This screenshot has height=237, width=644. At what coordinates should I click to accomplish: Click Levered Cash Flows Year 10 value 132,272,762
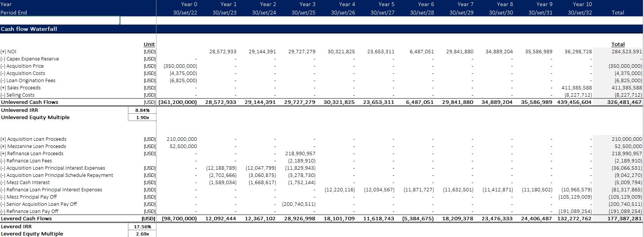pyautogui.click(x=574, y=219)
